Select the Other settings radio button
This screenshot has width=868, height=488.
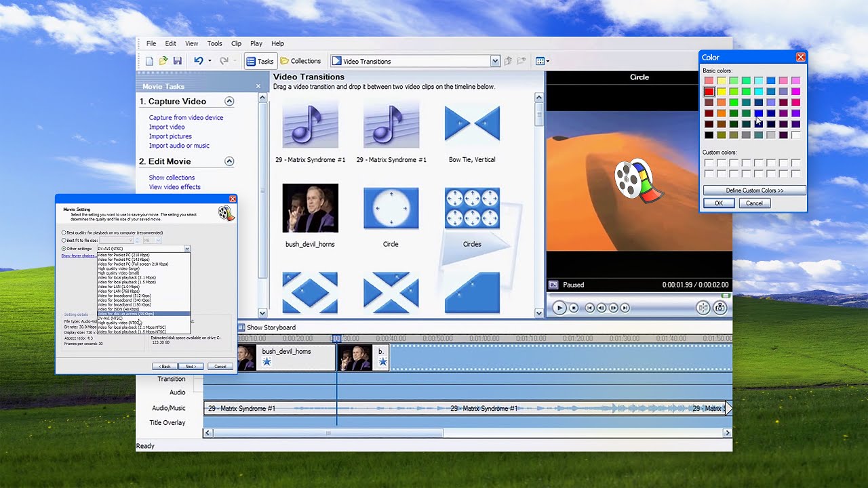[x=64, y=249]
